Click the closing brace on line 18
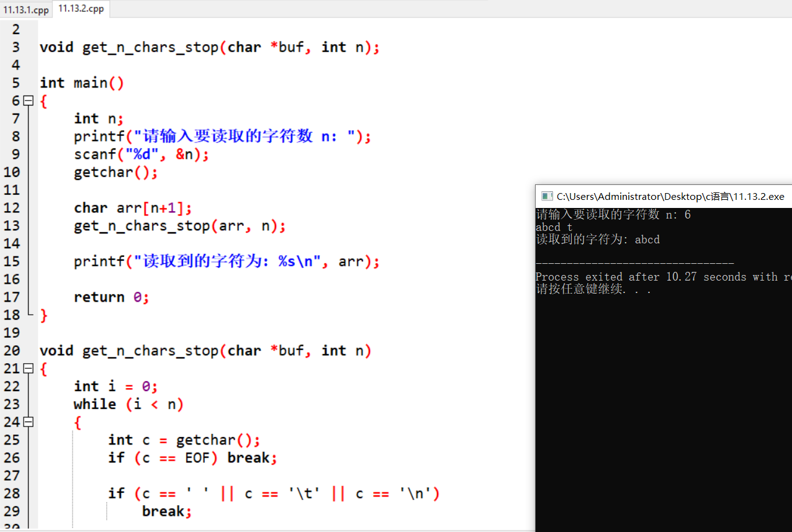 pyautogui.click(x=43, y=315)
